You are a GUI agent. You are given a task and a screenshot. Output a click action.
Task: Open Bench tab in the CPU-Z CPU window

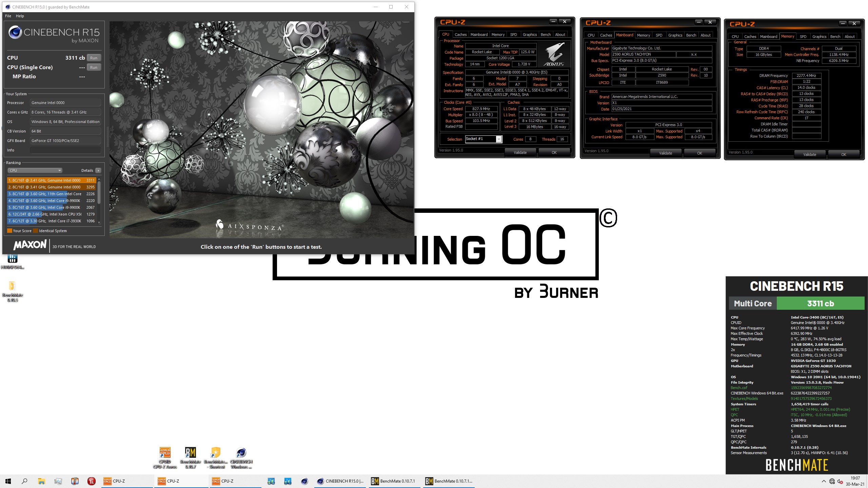tap(546, 35)
